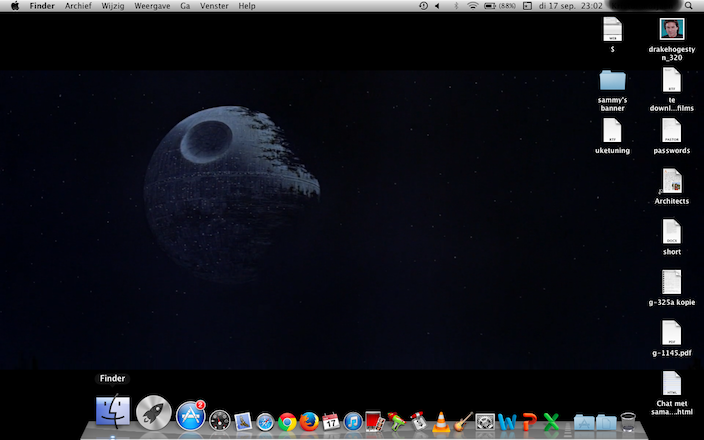Click the date and time di 17 sep. 23:02
The width and height of the screenshot is (704, 440).
(571, 6)
